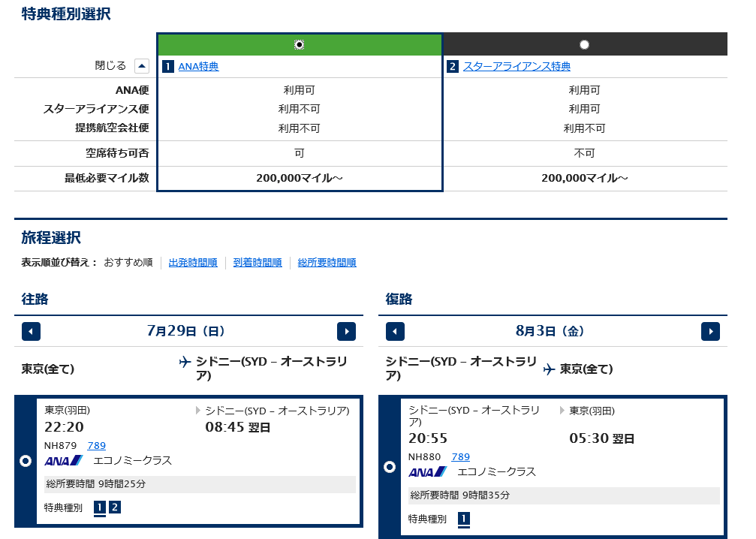The image size is (756, 539).
Task: Click 総所要時間 9時間35分 text
Action: tap(459, 495)
